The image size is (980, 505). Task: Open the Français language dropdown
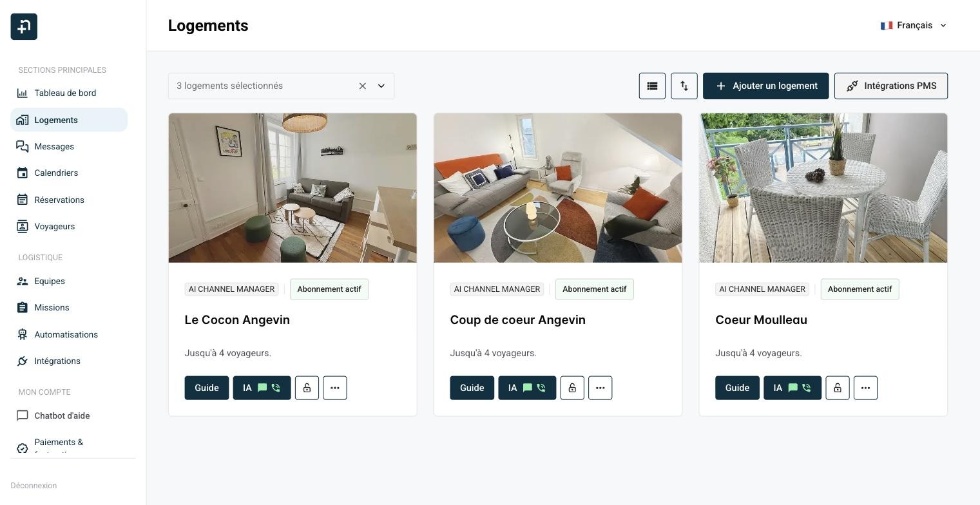[x=914, y=25]
